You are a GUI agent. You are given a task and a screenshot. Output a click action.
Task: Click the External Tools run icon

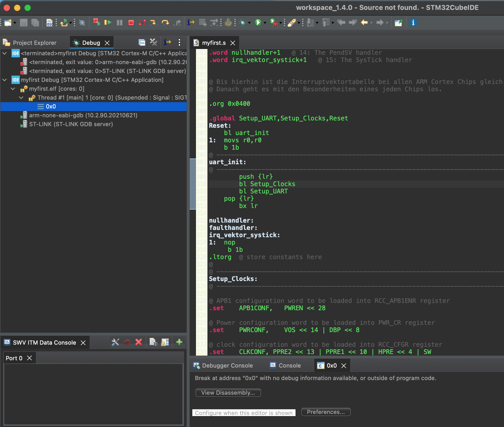(x=274, y=23)
